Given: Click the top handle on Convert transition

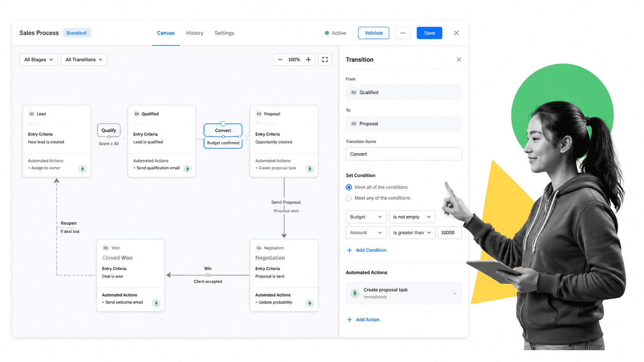Looking at the screenshot, I should [x=223, y=123].
